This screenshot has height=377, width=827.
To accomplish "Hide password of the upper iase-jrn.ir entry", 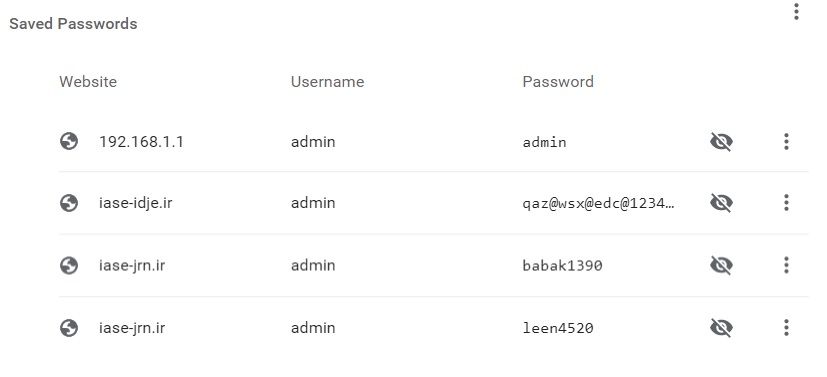I will (x=721, y=265).
